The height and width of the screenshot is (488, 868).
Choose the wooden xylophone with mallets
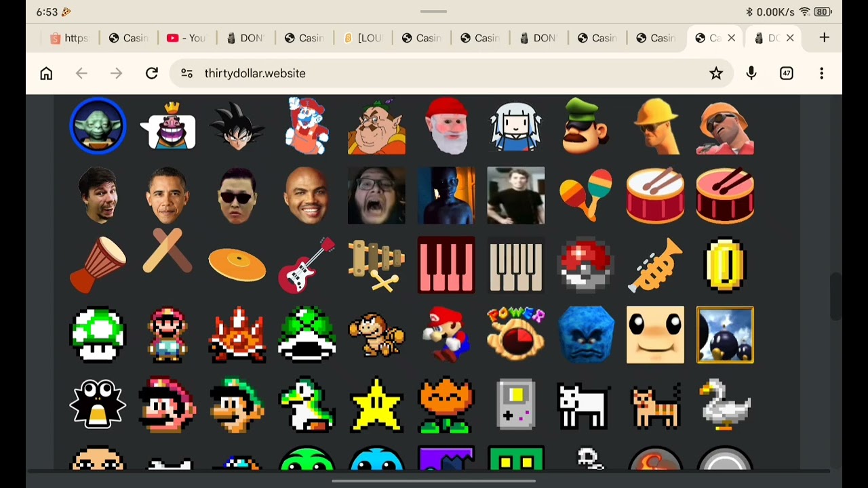pyautogui.click(x=376, y=265)
